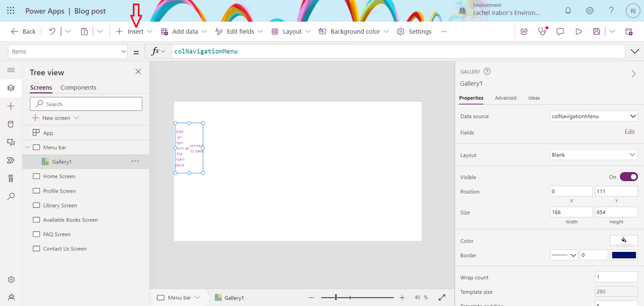
Task: Click the dark blue border color swatch
Action: [624, 255]
